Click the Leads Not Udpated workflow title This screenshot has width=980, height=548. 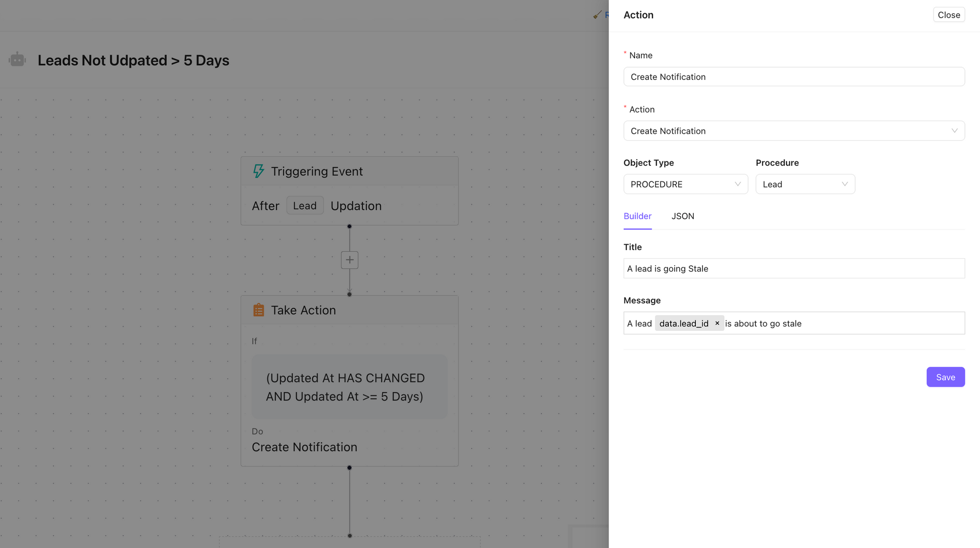point(133,60)
